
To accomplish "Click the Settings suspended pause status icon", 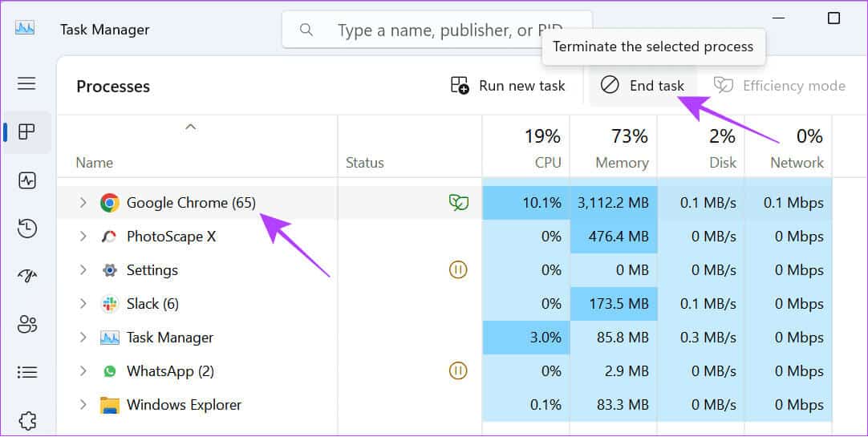I will click(458, 270).
